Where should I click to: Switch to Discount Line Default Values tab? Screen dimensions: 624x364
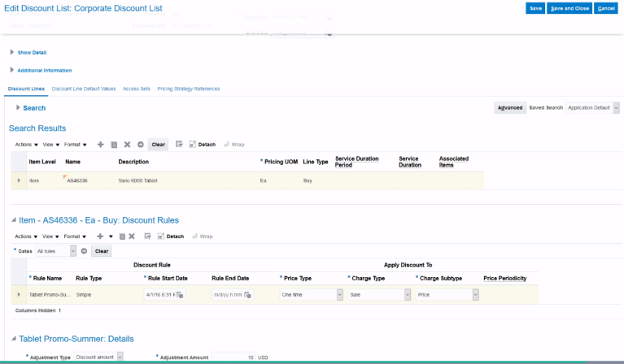tap(84, 88)
